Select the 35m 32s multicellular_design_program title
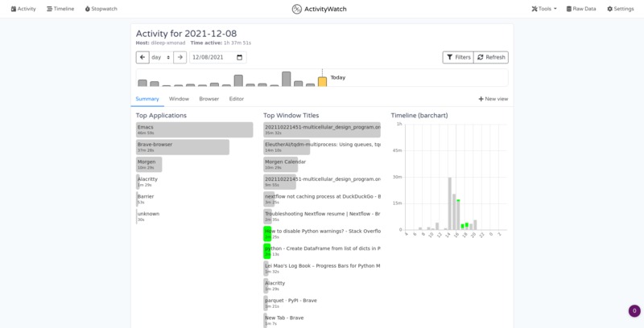The height and width of the screenshot is (328, 644). click(x=322, y=130)
